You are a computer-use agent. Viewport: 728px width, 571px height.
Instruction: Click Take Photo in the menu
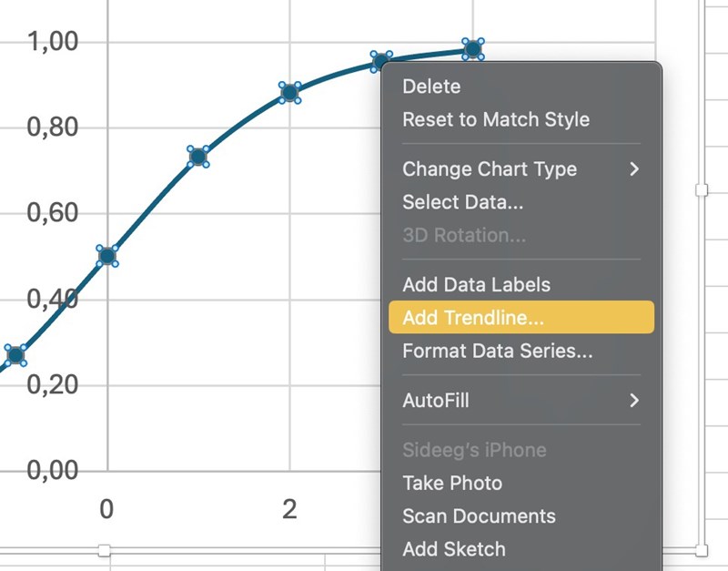pyautogui.click(x=452, y=483)
